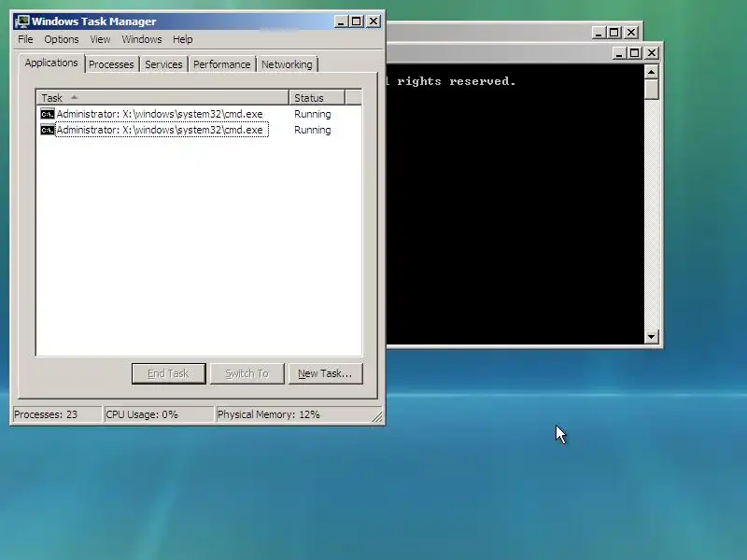Open the Options menu
The height and width of the screenshot is (560, 747).
(62, 39)
